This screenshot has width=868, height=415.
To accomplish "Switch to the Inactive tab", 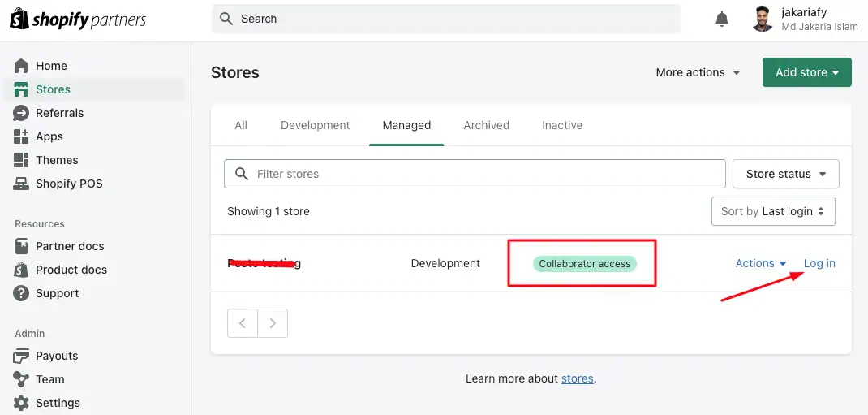I will (562, 125).
